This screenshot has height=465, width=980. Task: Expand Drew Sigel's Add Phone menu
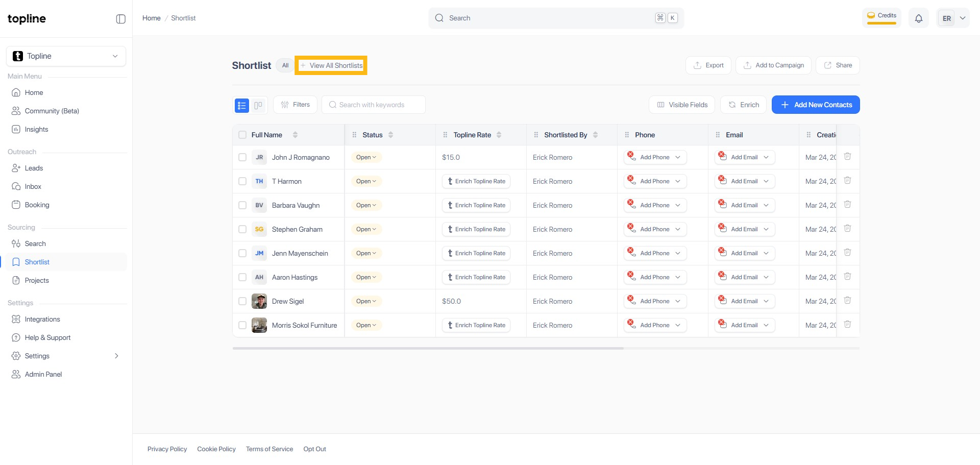[655, 301]
